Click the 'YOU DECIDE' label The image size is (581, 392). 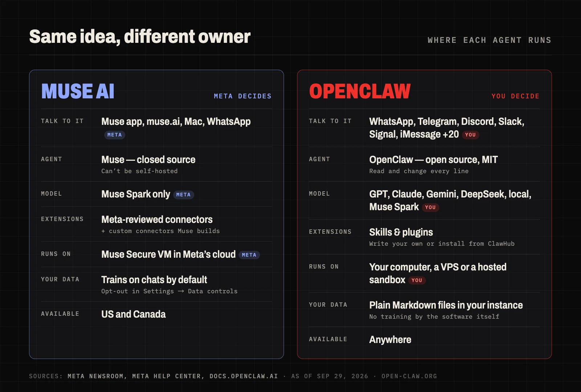(x=515, y=96)
